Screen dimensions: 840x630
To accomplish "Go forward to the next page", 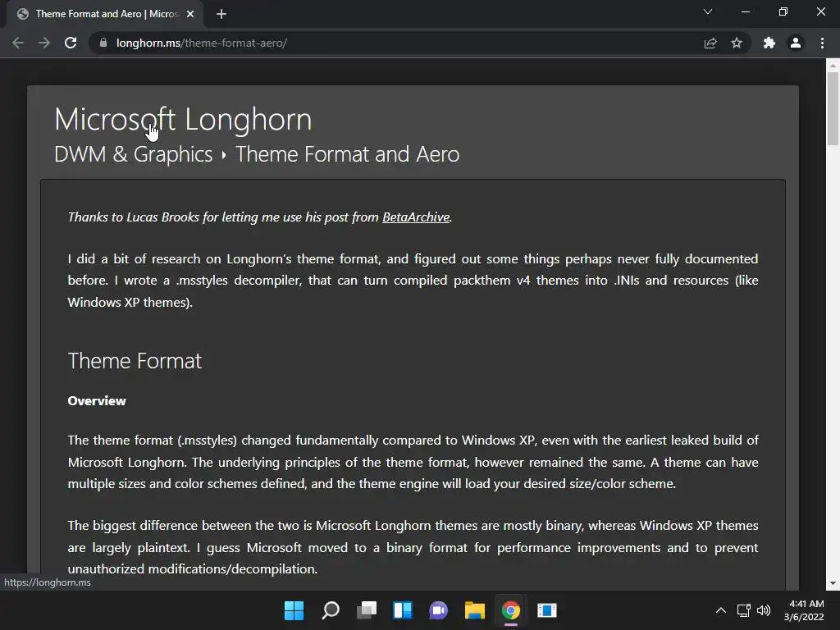I will point(44,43).
